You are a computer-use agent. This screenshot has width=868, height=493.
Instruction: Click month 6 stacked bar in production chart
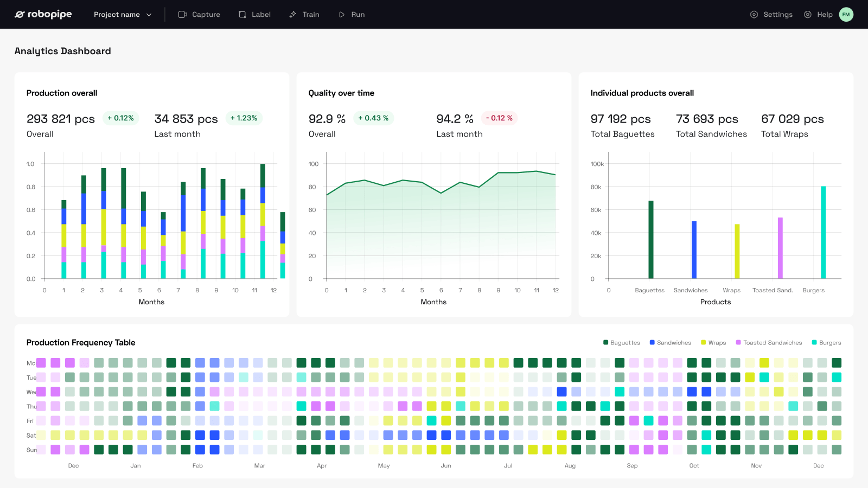[x=163, y=246]
